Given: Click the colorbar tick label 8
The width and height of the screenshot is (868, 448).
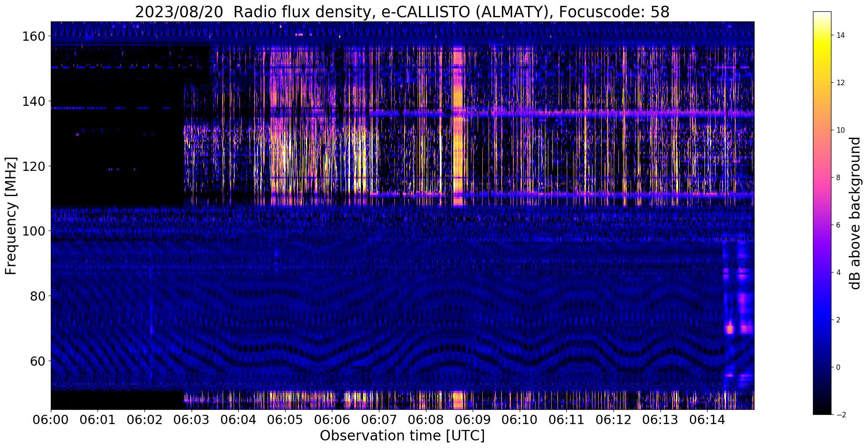Looking at the screenshot, I should (838, 178).
